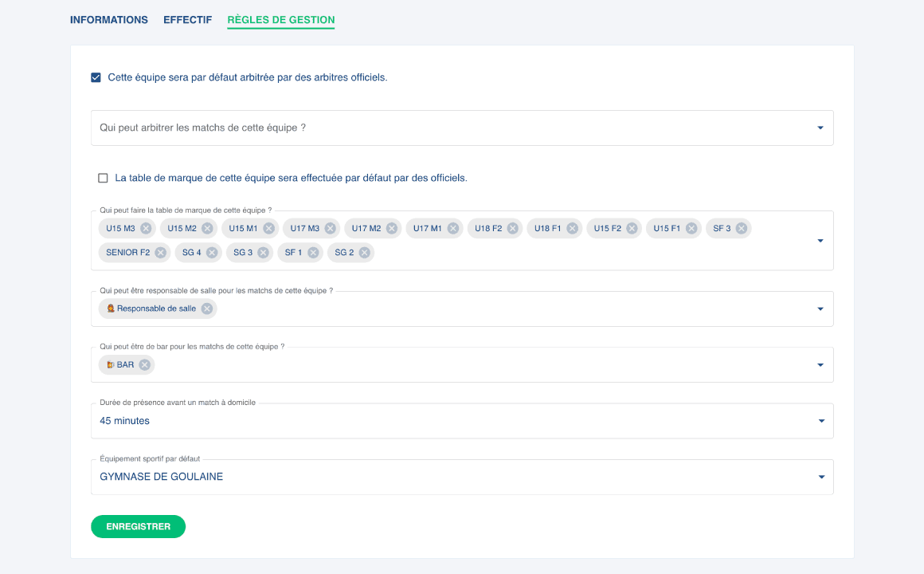Remove the U17 M2 team chip
Image resolution: width=924 pixels, height=574 pixels.
[392, 228]
